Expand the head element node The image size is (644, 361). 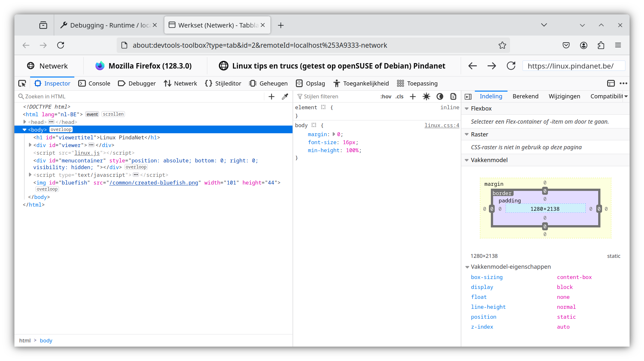click(25, 122)
